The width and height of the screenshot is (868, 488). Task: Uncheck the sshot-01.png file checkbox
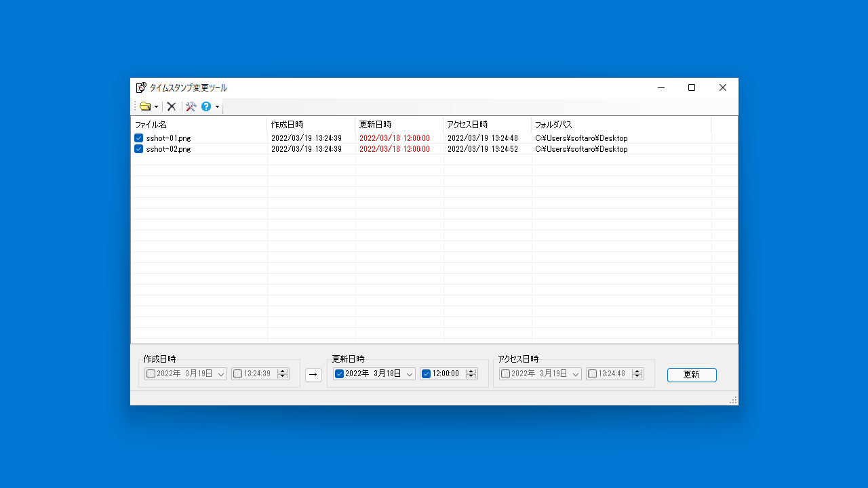pos(138,138)
